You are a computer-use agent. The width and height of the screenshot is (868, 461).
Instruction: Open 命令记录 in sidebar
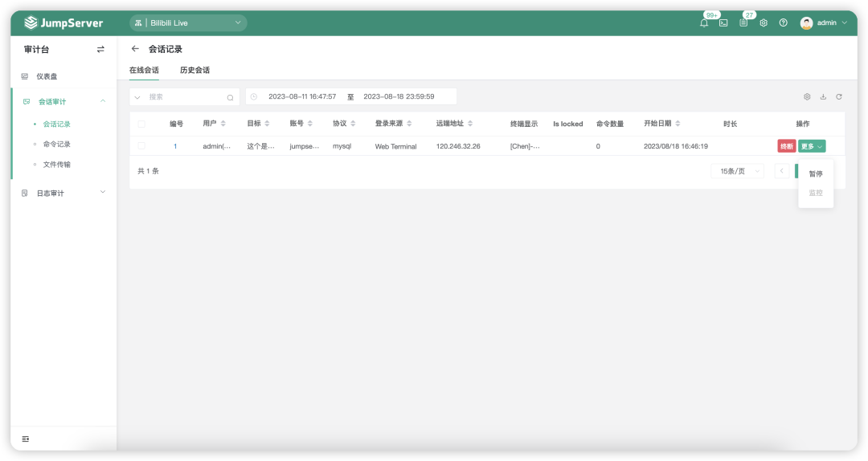[x=56, y=144]
